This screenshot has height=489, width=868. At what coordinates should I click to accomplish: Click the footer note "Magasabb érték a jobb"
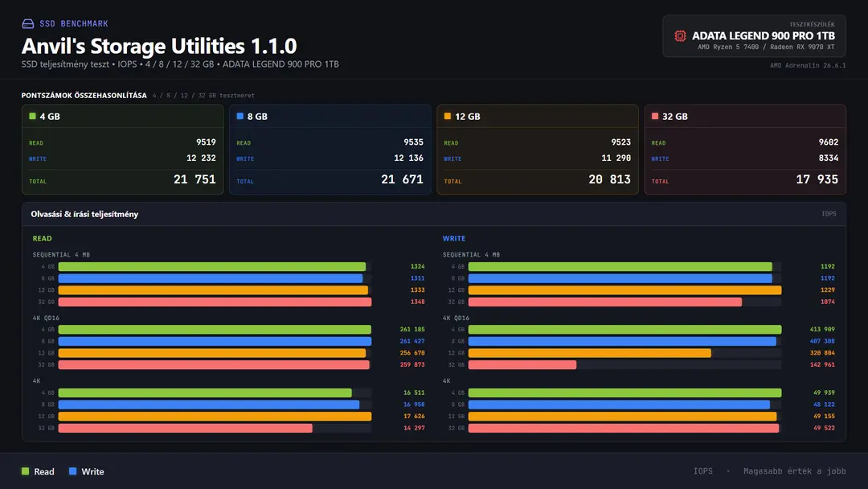click(x=794, y=471)
